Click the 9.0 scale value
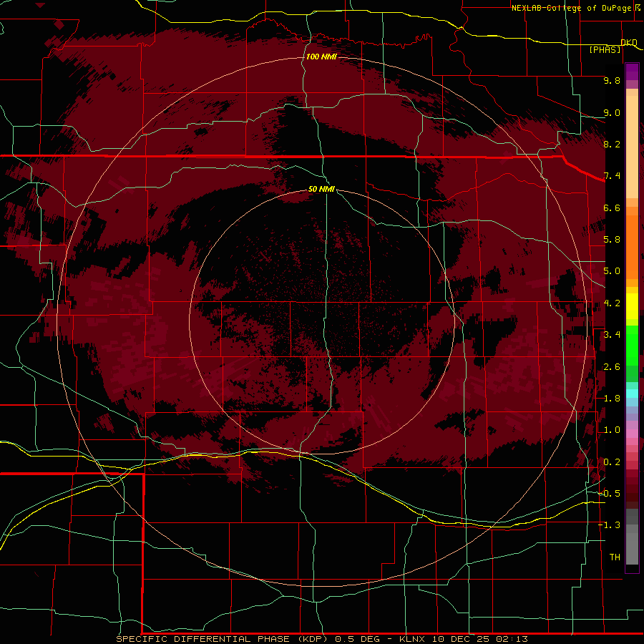Viewport: 644px width, 644px height. click(x=612, y=112)
